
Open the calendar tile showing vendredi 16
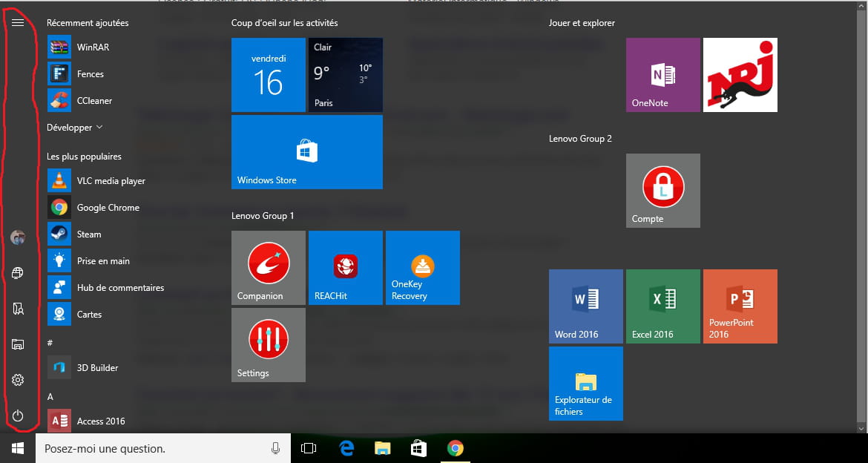click(269, 75)
